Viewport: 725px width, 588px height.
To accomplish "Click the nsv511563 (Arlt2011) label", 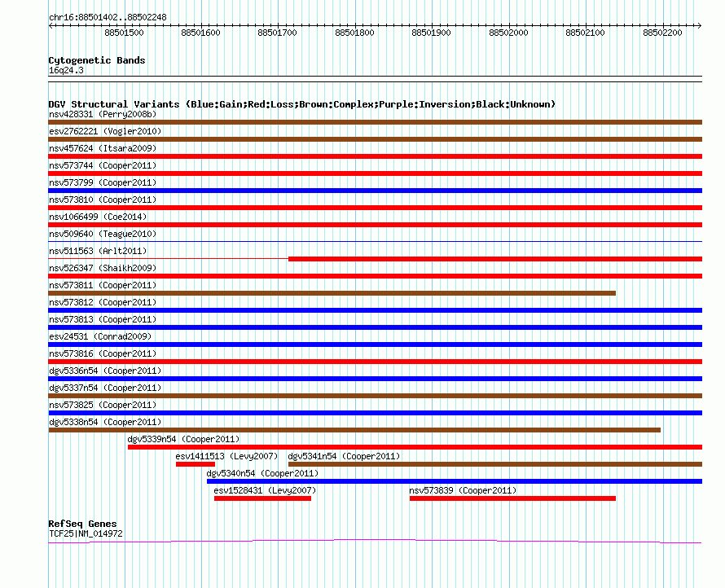I will click(x=98, y=251).
